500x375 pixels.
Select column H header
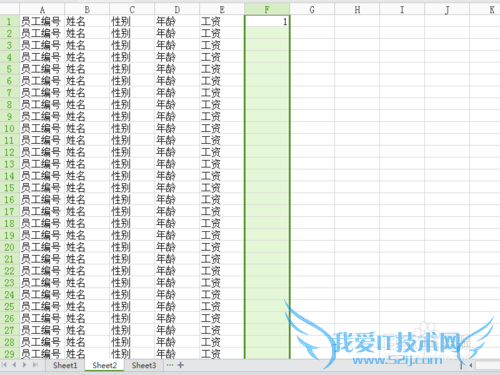[357, 10]
